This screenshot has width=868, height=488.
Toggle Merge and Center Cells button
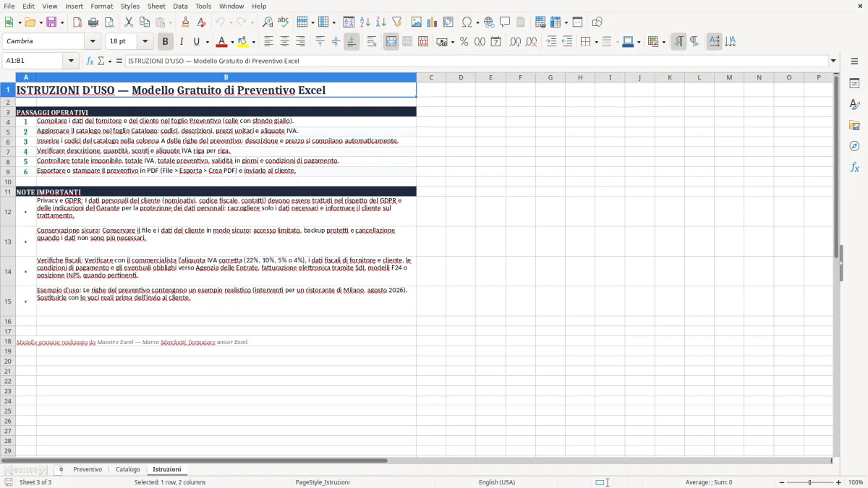391,42
